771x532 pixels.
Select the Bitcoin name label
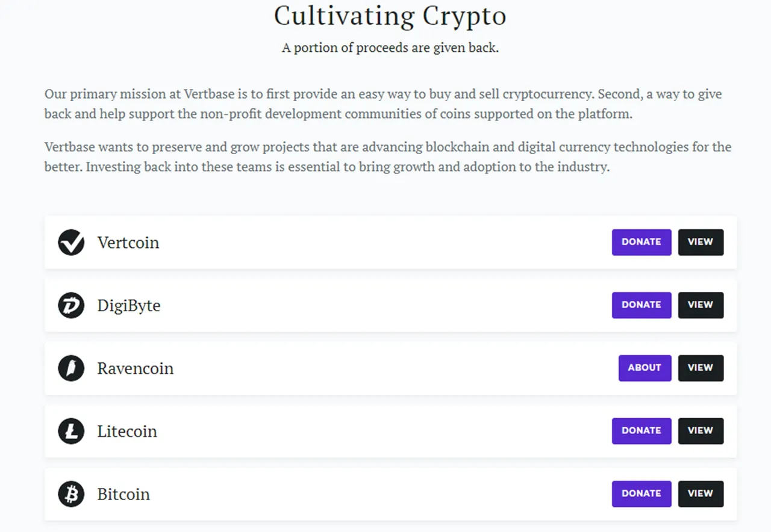123,494
